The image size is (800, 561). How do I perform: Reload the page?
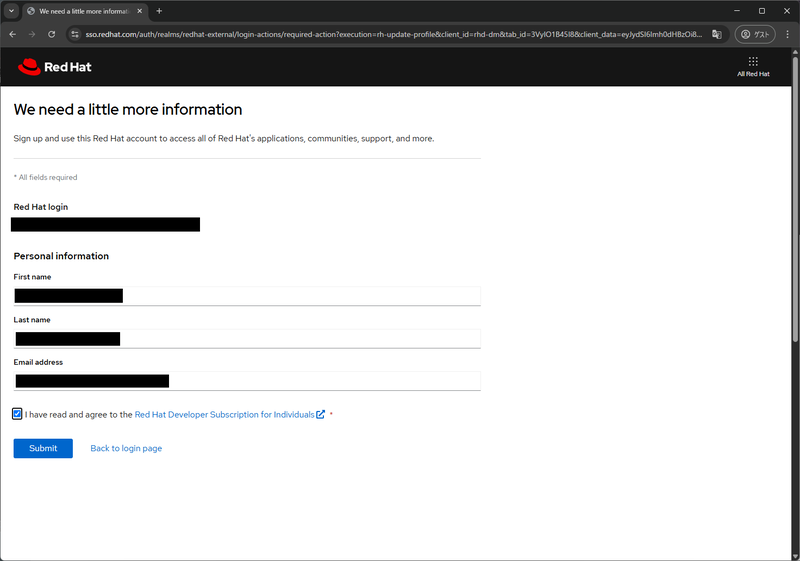[x=52, y=34]
